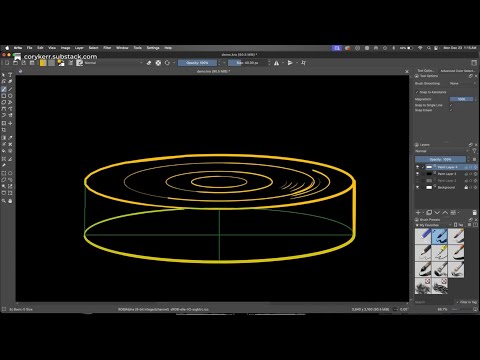Adjust the toolbar Opacity slider
The image size is (480, 360).
pos(197,63)
